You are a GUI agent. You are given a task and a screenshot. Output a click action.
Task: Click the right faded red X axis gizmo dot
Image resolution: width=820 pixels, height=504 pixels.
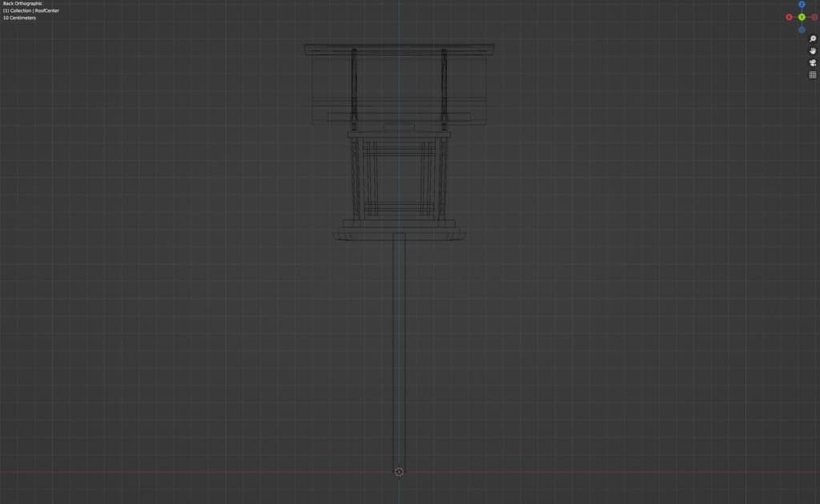pyautogui.click(x=814, y=18)
